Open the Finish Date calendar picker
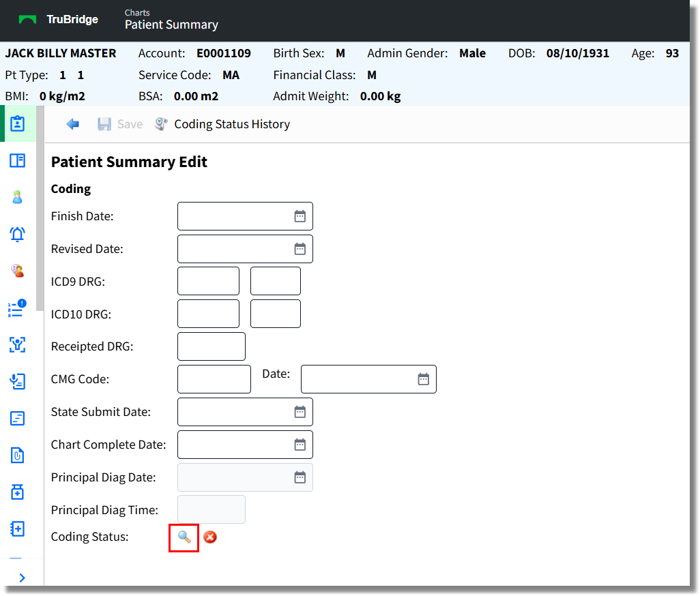The height and width of the screenshot is (596, 700). pos(300,216)
